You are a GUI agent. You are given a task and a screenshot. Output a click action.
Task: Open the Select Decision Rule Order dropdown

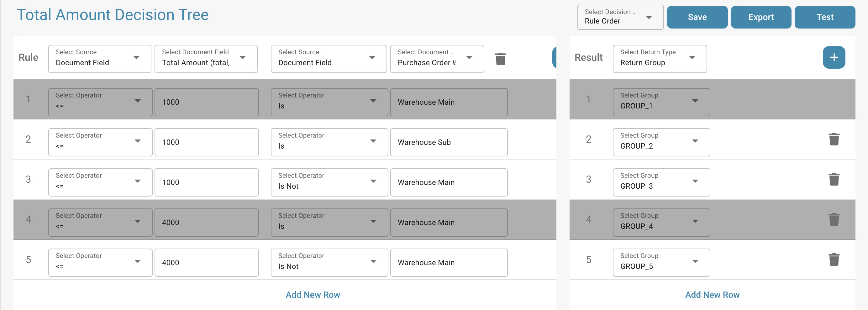click(x=620, y=17)
